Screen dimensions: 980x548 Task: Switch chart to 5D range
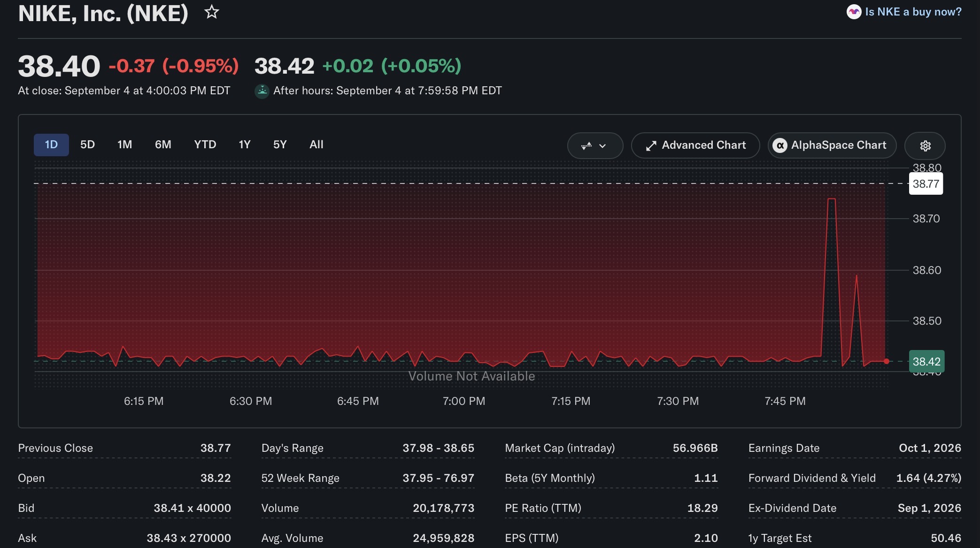click(87, 145)
